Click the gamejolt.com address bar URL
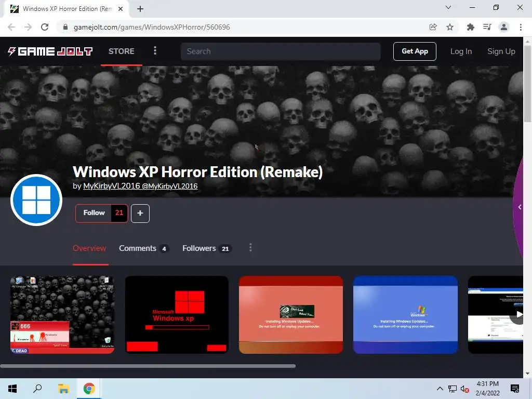 [152, 27]
